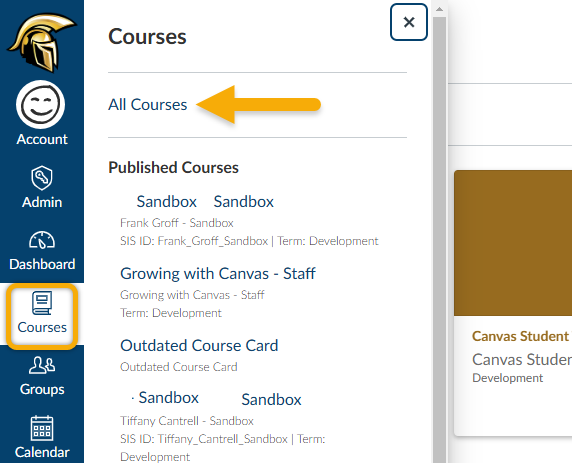Open the Account smiley avatar
The width and height of the screenshot is (572, 463).
click(40, 105)
